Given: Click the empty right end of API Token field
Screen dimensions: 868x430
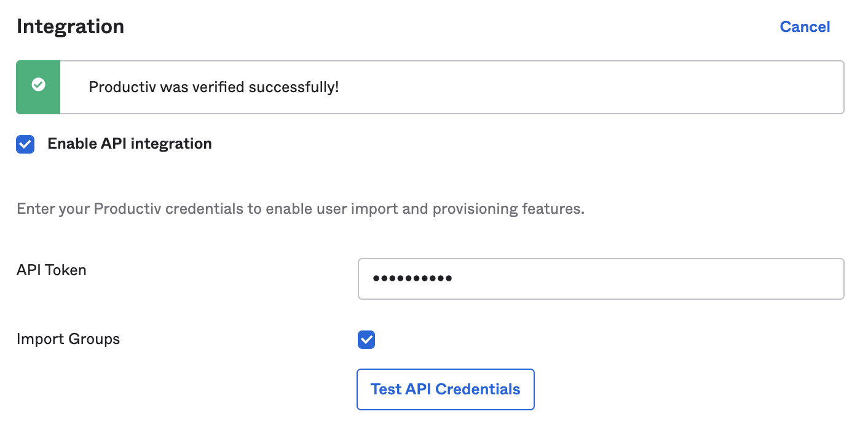Looking at the screenshot, I should point(768,279).
